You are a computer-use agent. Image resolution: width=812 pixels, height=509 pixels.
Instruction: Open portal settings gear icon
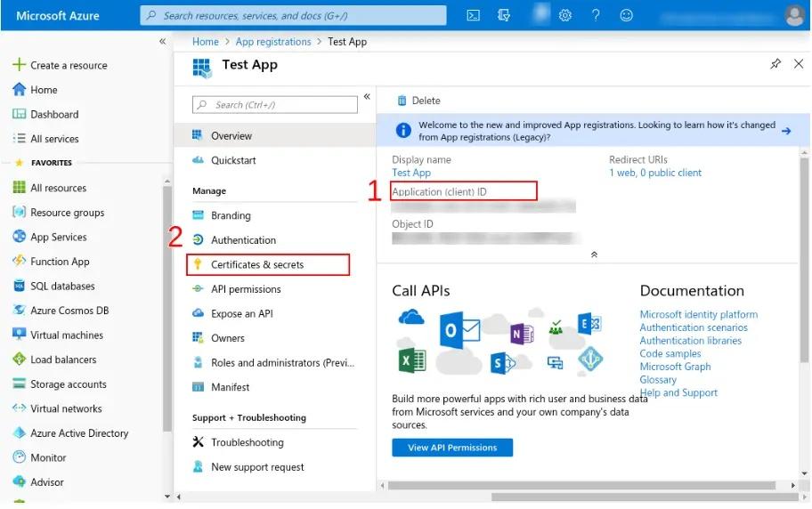tap(565, 15)
